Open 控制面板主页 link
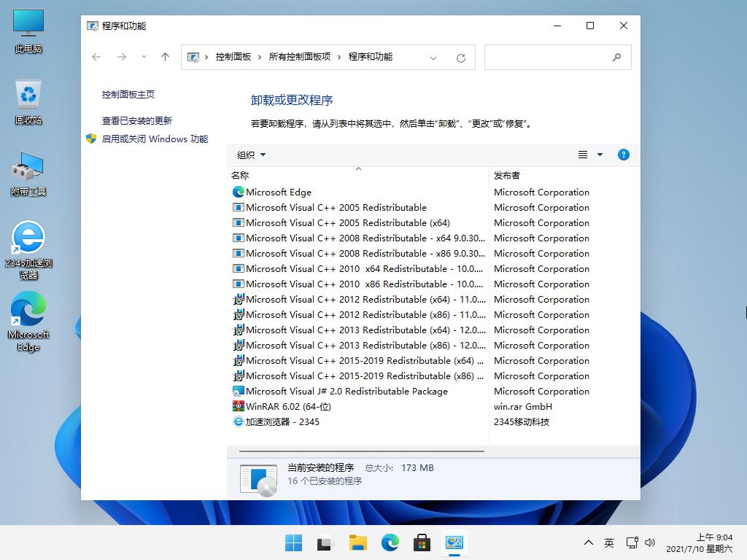This screenshot has height=560, width=747. pyautogui.click(x=128, y=94)
